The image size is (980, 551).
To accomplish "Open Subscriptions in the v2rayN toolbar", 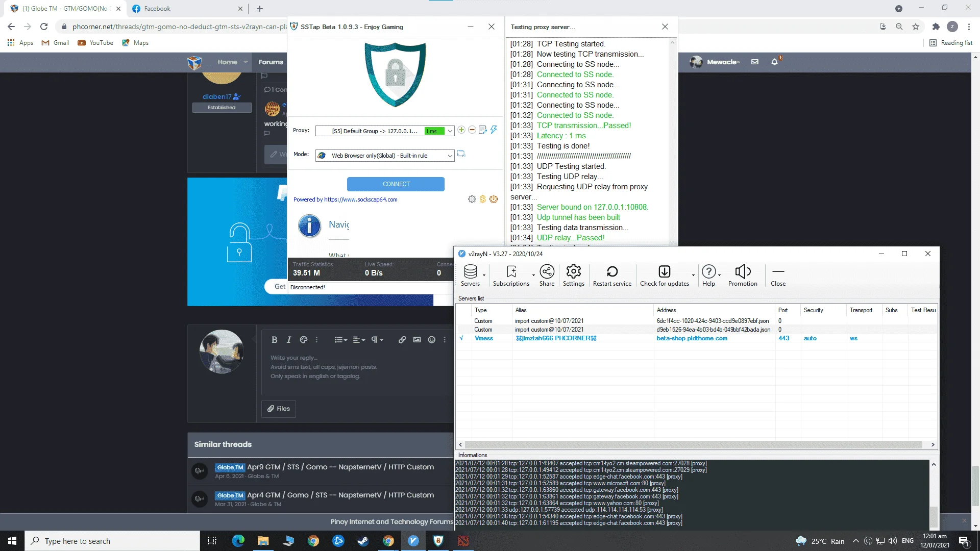I will pos(511,275).
